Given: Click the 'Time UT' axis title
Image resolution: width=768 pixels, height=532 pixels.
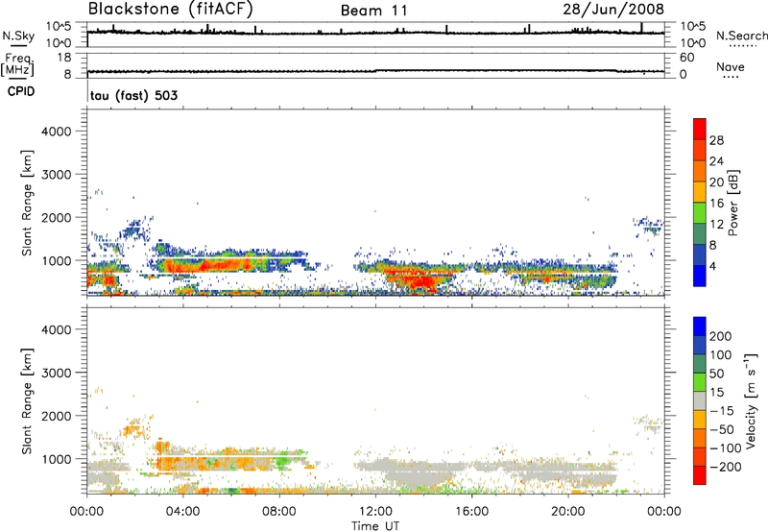Looking at the screenshot, I should click(375, 526).
